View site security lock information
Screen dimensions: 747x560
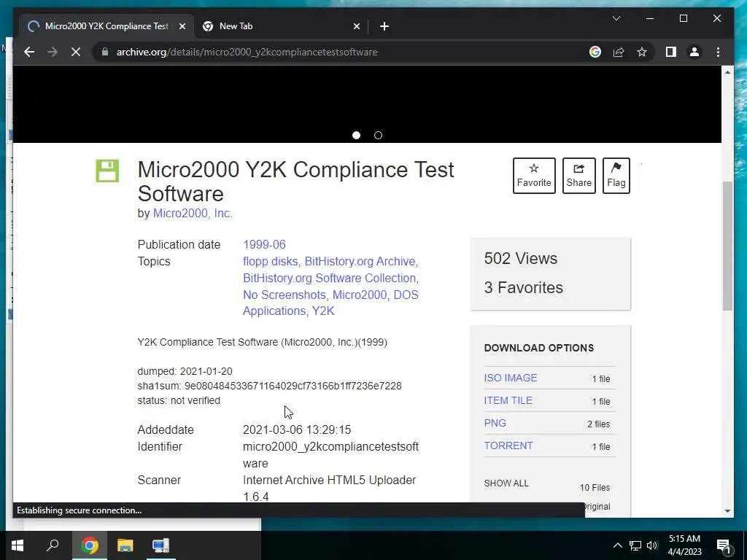click(105, 52)
